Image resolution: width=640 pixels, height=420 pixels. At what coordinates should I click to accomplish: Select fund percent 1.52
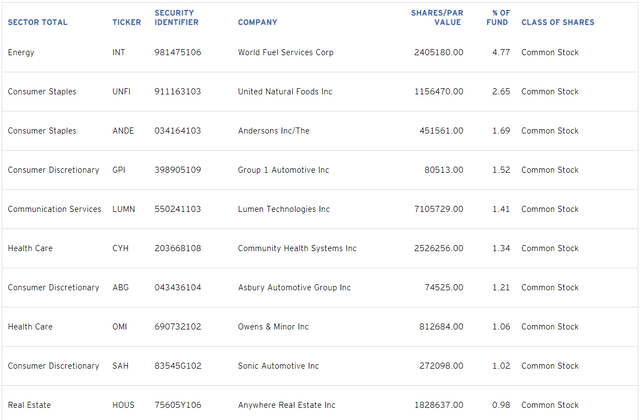click(501, 170)
